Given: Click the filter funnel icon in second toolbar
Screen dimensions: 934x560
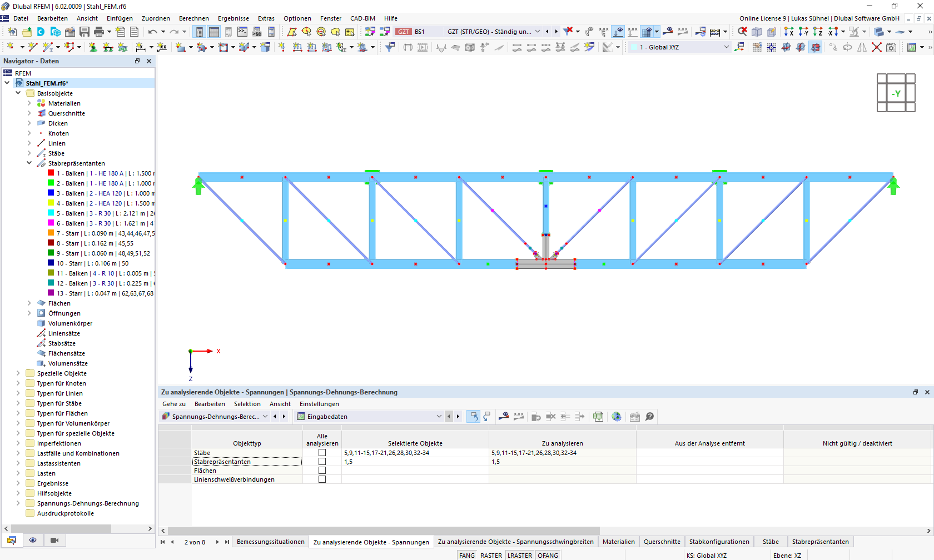Looking at the screenshot, I should [390, 47].
